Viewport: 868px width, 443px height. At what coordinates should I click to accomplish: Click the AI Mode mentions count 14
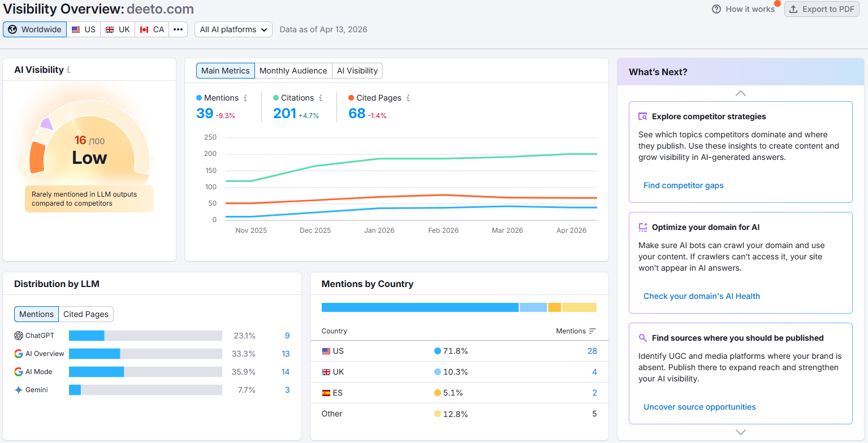tap(286, 372)
